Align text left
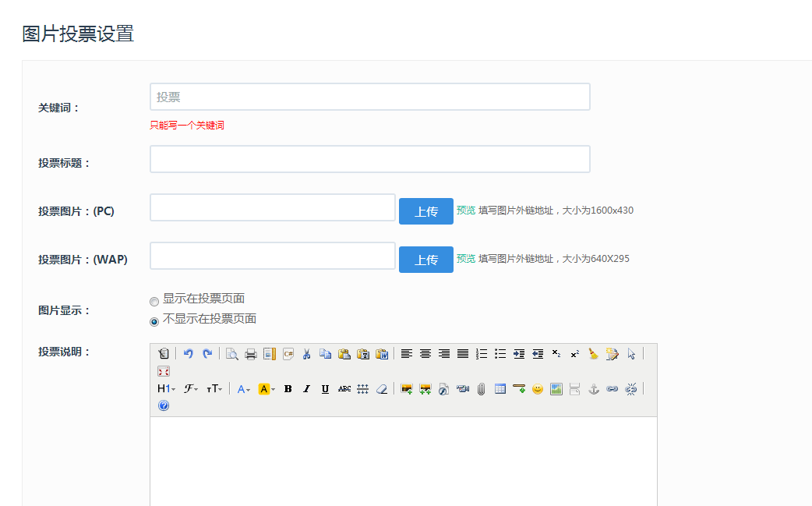This screenshot has height=506, width=812. tap(407, 354)
